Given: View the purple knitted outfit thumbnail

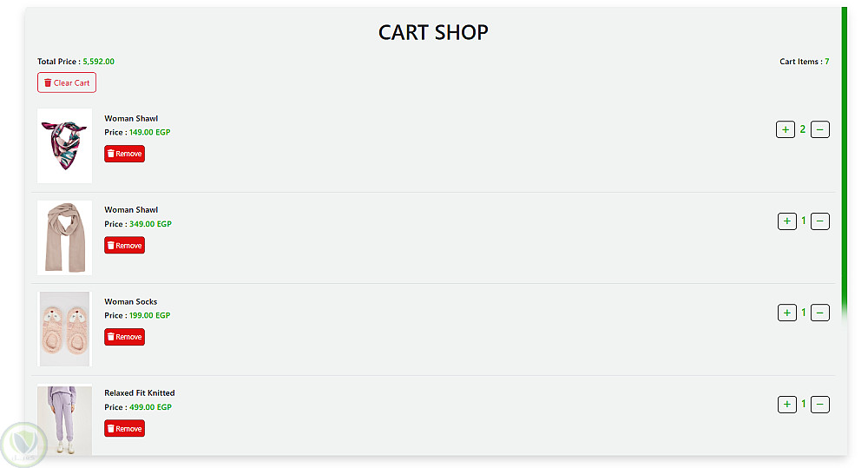Looking at the screenshot, I should 65,420.
